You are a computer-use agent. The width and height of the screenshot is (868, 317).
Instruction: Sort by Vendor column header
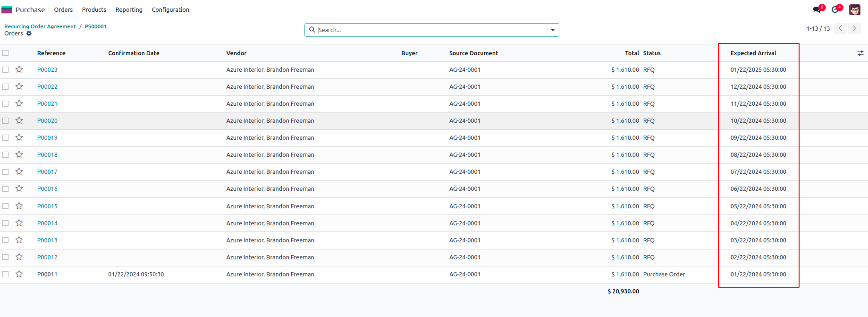(236, 53)
